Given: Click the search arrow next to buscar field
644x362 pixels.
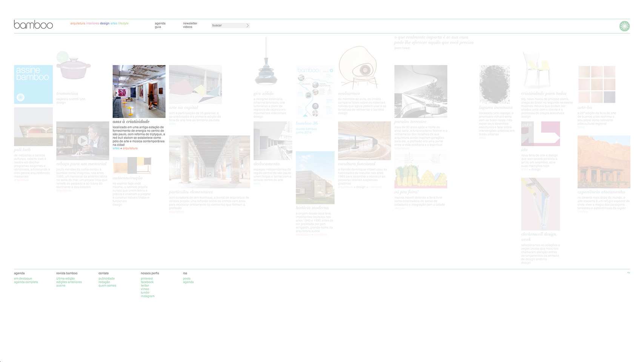Looking at the screenshot, I should [248, 25].
